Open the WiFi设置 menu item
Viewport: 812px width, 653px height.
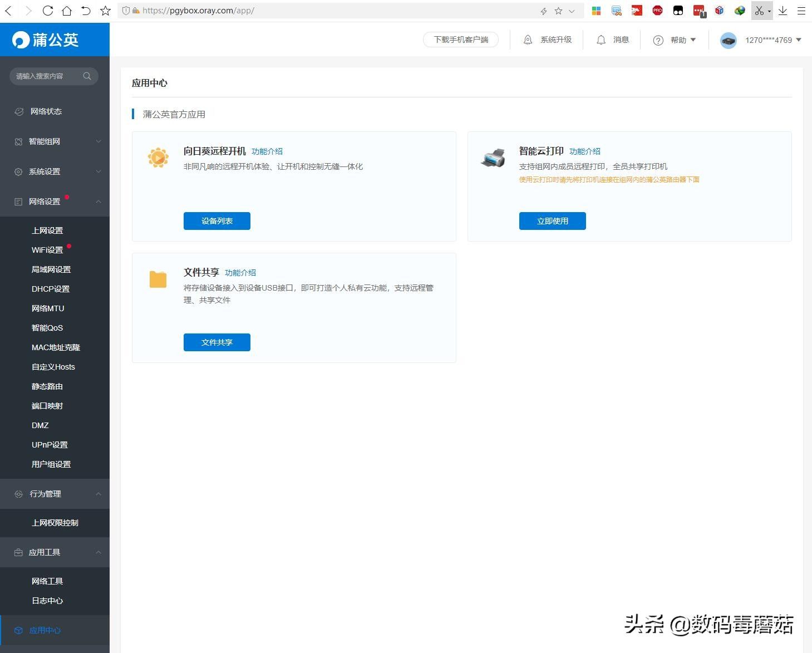pos(47,250)
